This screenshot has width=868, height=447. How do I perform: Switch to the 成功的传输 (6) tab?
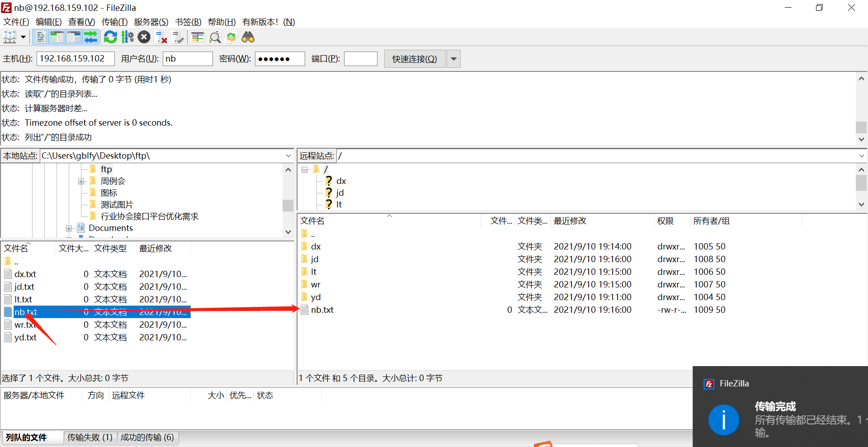[x=147, y=438]
